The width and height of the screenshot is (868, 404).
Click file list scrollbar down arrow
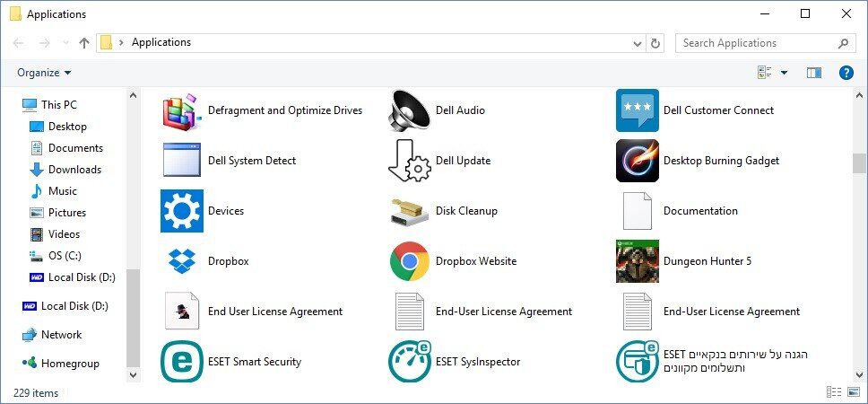click(x=860, y=375)
